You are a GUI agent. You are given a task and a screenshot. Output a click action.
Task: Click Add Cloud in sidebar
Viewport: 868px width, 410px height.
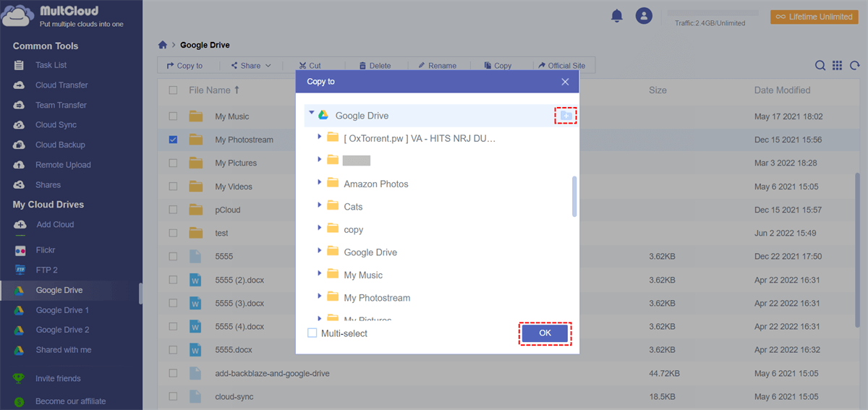(55, 225)
